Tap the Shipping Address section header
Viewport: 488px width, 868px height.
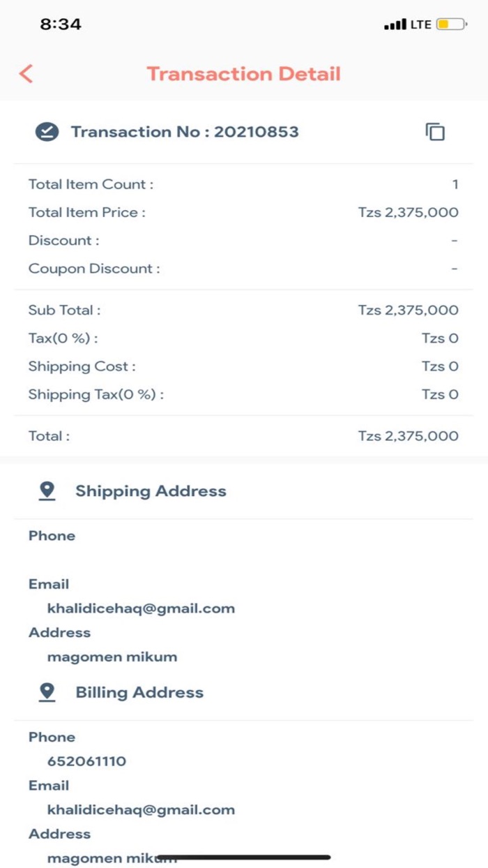click(151, 491)
